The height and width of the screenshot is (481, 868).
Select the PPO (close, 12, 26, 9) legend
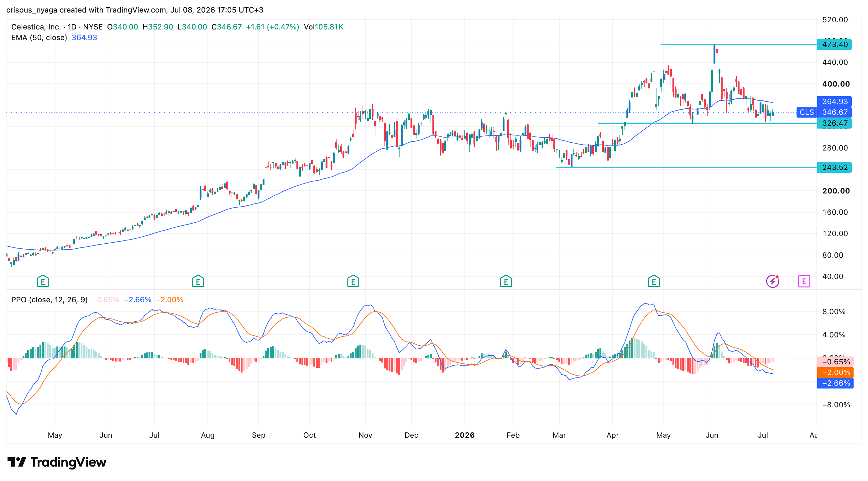tap(49, 300)
